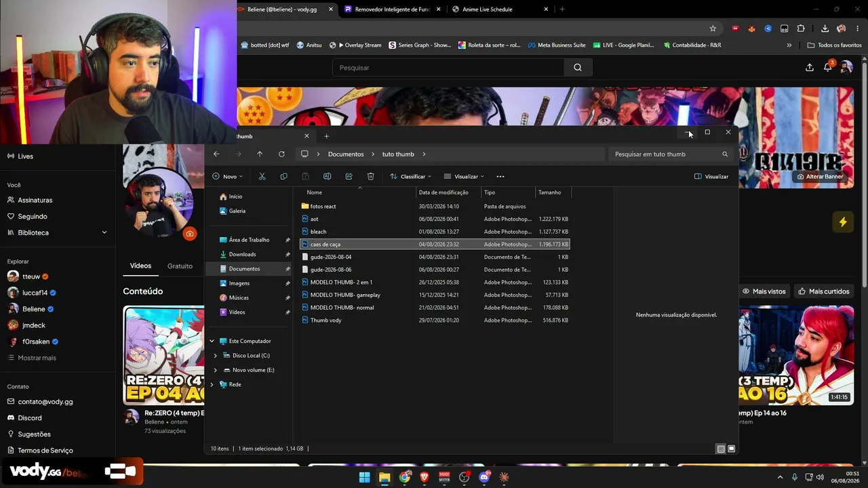Select the Gratuito tab on the channel page
The image size is (868, 488).
click(x=180, y=266)
